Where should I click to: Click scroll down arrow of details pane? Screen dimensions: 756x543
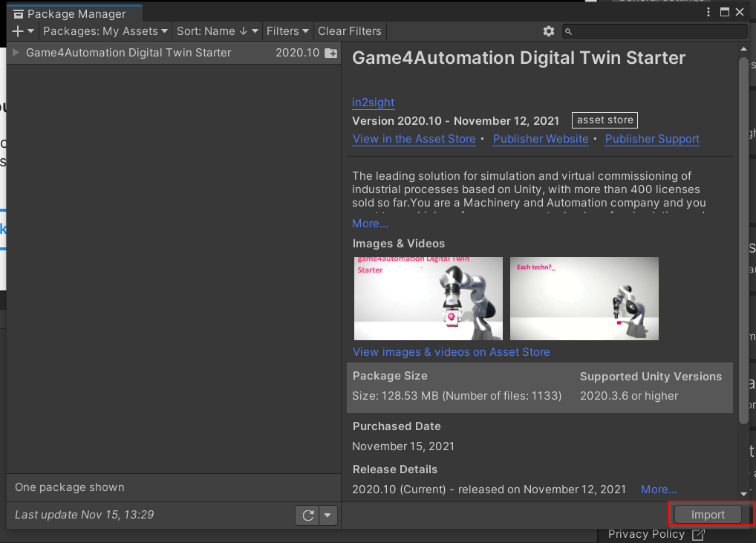pos(743,494)
